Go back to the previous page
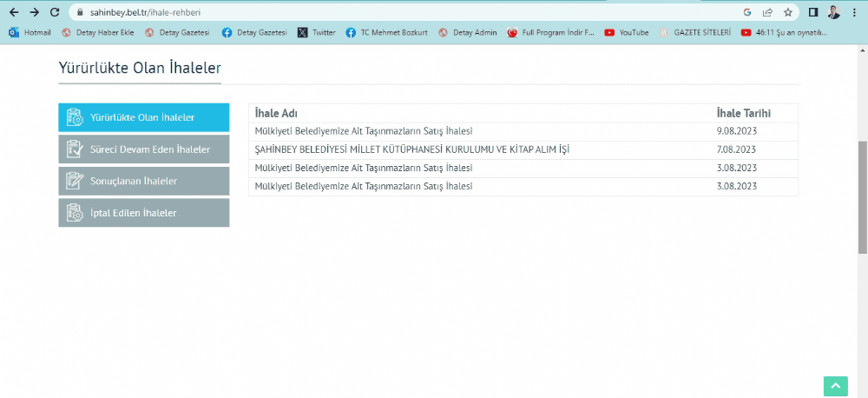 coord(15,12)
